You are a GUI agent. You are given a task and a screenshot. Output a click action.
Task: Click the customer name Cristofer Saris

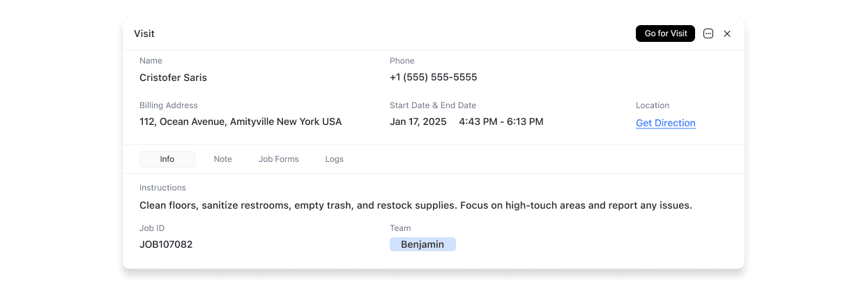click(x=173, y=77)
